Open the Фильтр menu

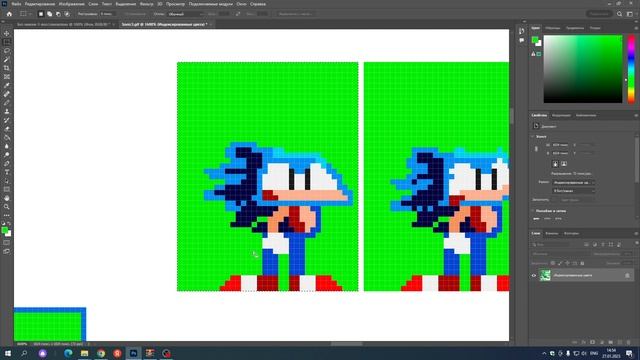click(x=147, y=4)
